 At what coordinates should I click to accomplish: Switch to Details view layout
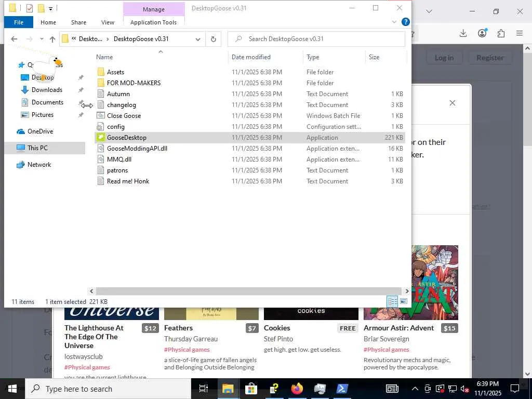point(392,301)
